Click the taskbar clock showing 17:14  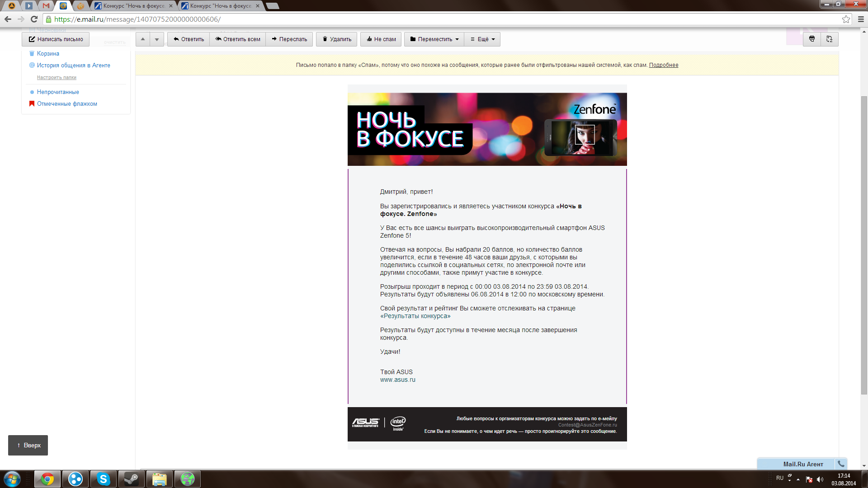coord(844,479)
